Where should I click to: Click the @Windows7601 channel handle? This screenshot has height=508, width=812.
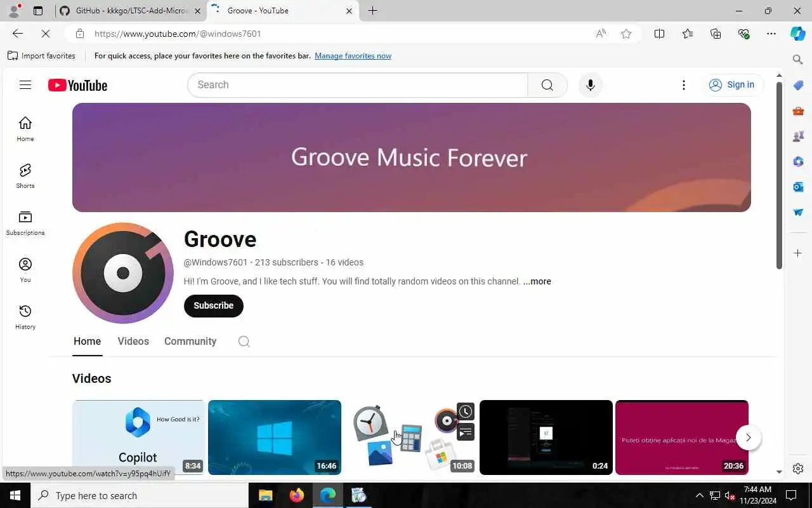click(x=216, y=262)
